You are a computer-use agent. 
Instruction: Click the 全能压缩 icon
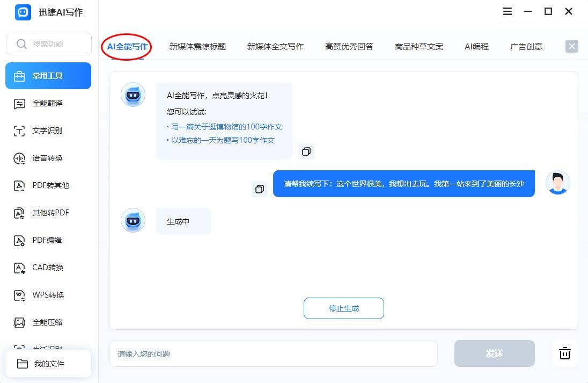click(x=19, y=323)
